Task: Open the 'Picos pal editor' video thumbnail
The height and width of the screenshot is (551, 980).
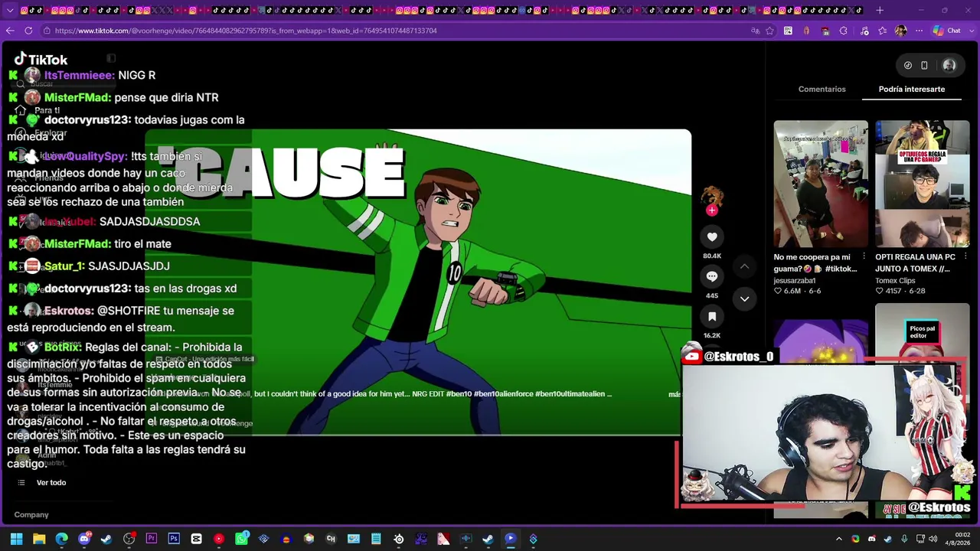Action: tap(923, 331)
